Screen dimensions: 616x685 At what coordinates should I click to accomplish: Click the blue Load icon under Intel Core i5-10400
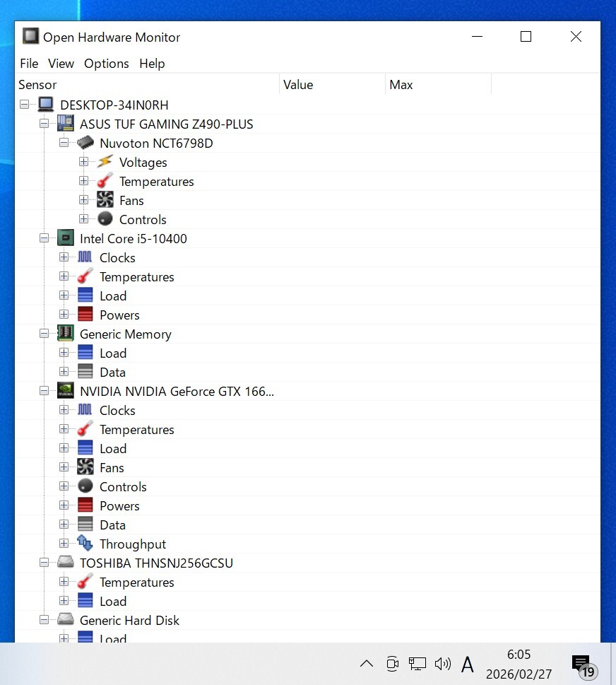point(85,295)
